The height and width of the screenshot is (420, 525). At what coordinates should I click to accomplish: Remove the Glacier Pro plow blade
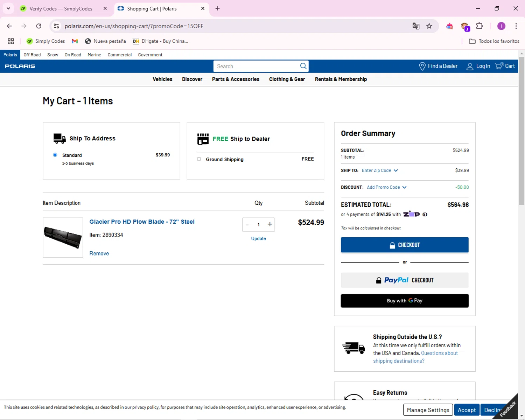99,253
